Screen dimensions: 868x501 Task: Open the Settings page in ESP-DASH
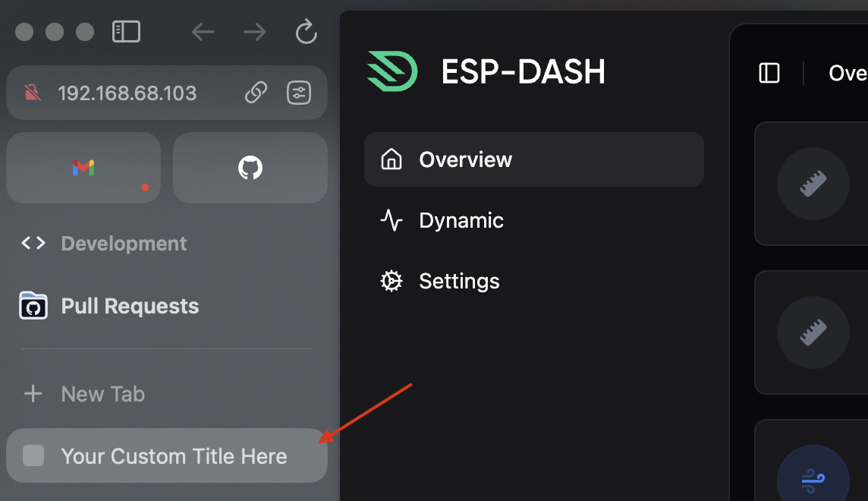click(533, 281)
